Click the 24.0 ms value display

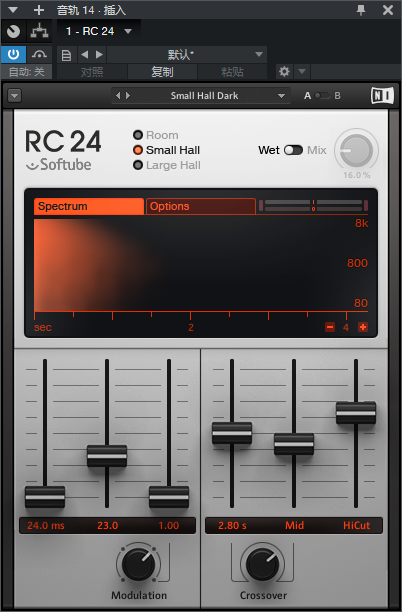[x=46, y=525]
